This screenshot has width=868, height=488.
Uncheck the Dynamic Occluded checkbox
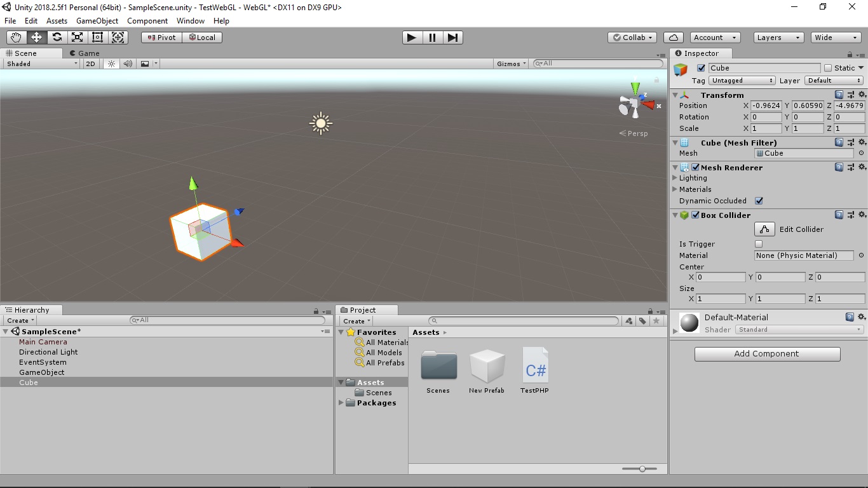[759, 201]
